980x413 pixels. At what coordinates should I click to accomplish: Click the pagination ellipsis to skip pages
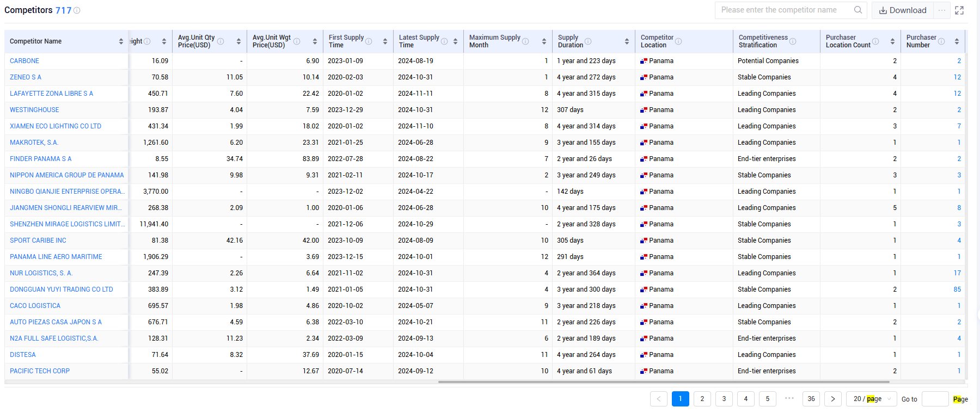(x=789, y=398)
